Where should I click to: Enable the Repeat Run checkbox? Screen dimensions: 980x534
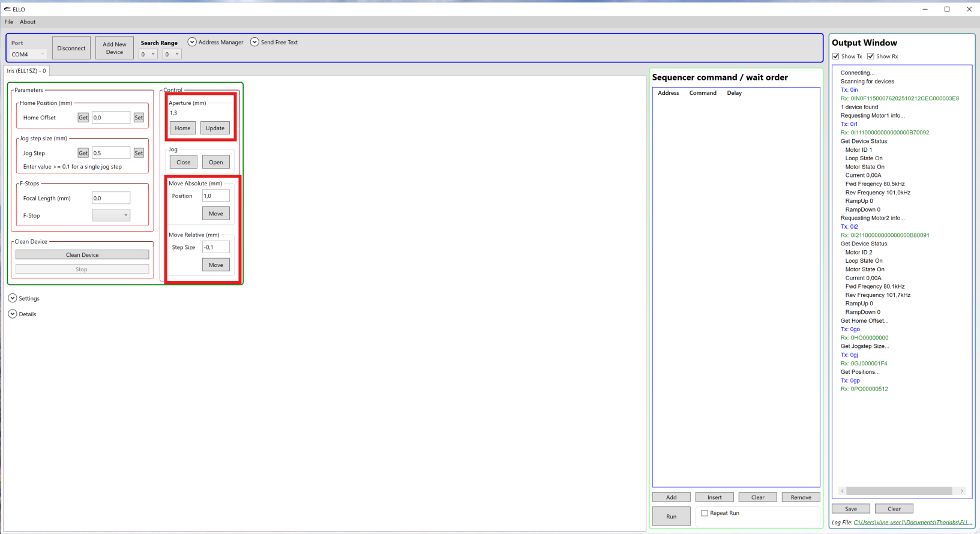pyautogui.click(x=705, y=513)
